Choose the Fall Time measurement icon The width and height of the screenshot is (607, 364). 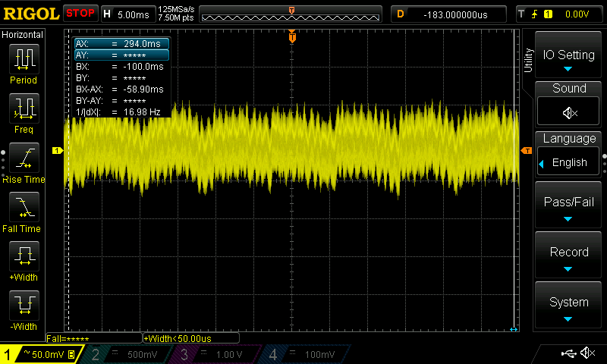click(x=24, y=210)
